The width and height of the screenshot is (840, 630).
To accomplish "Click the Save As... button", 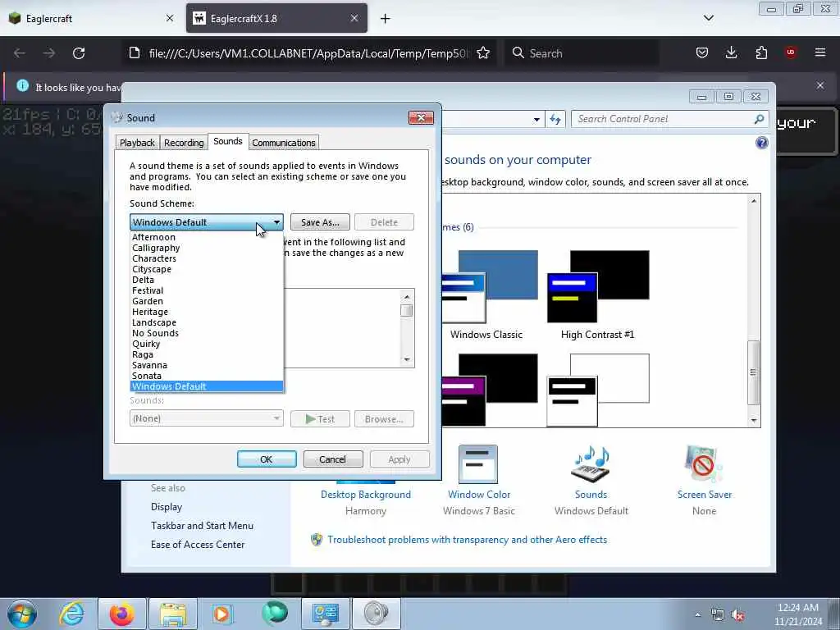I will (320, 221).
